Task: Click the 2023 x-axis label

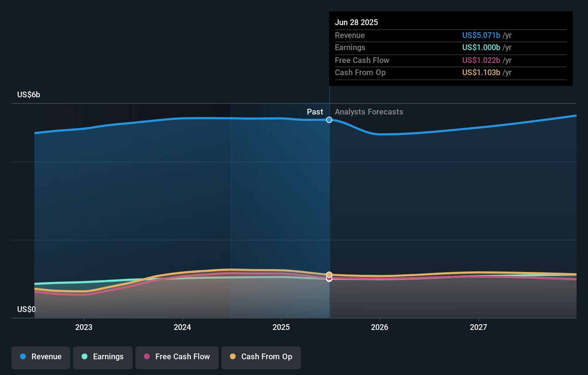Action: point(84,327)
